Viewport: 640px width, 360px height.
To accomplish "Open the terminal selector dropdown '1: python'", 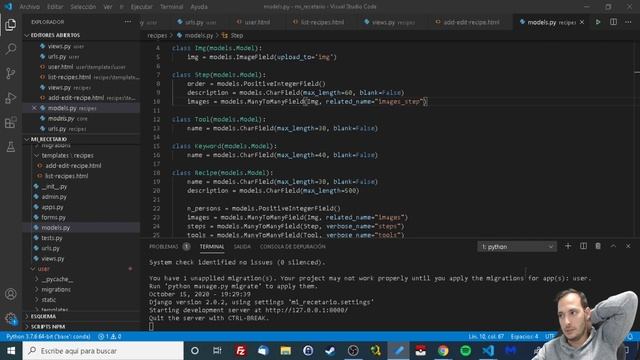I will (x=517, y=247).
